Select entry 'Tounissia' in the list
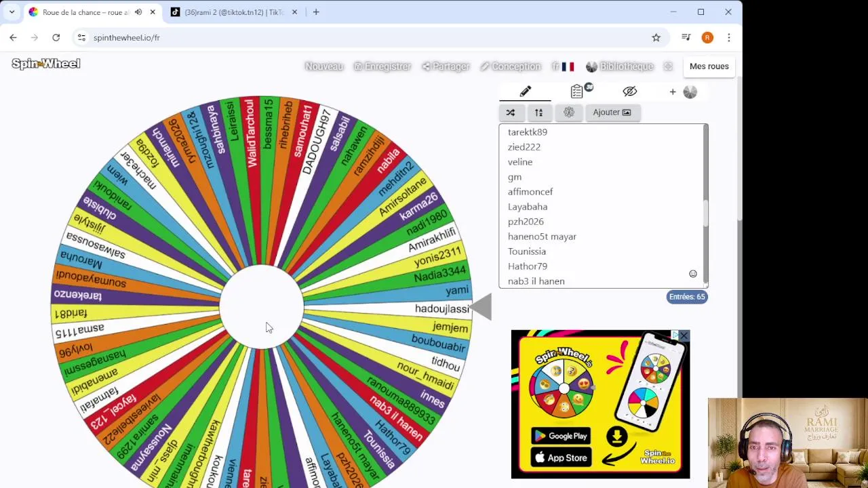The height and width of the screenshot is (488, 868). point(527,251)
